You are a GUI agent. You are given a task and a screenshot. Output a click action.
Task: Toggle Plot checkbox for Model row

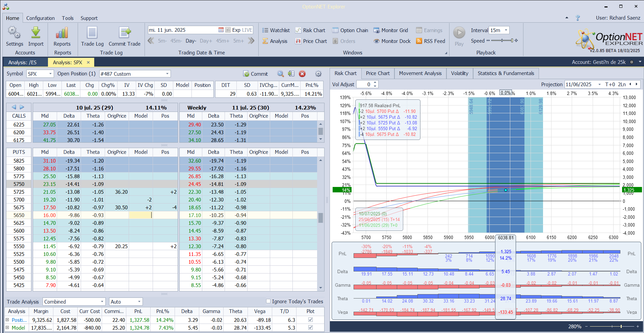[x=310, y=328]
